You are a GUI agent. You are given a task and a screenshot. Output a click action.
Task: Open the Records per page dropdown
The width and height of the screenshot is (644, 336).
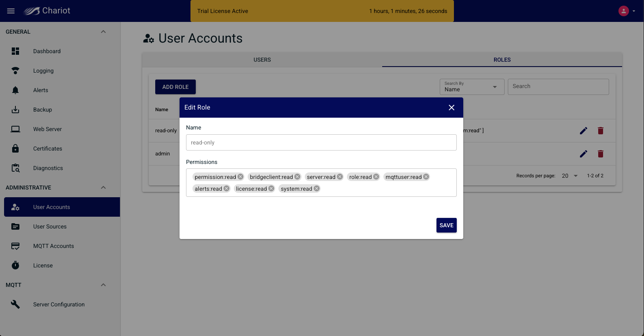[x=569, y=176]
